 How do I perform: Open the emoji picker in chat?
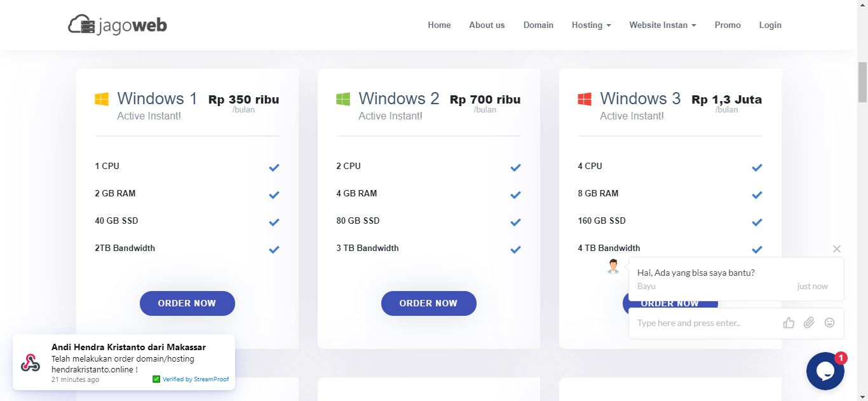tap(829, 323)
